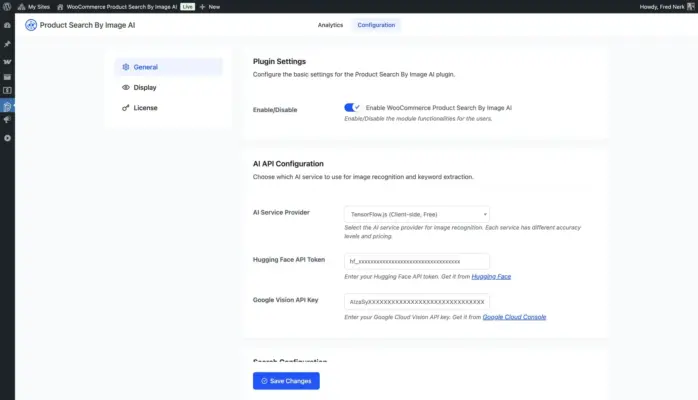Viewport: 698px width, 400px height.
Task: Open the Marketing megaphone sidebar icon
Action: [x=7, y=120]
